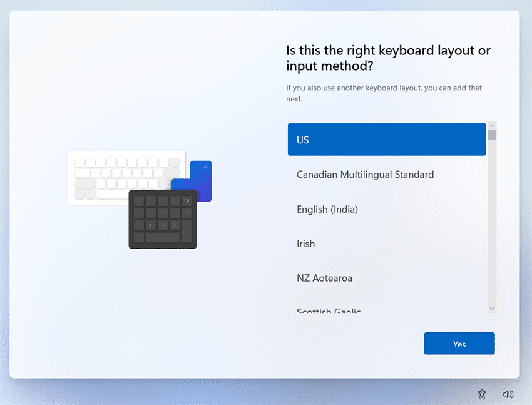Click the dark numeric keypad illustration

[x=163, y=219]
